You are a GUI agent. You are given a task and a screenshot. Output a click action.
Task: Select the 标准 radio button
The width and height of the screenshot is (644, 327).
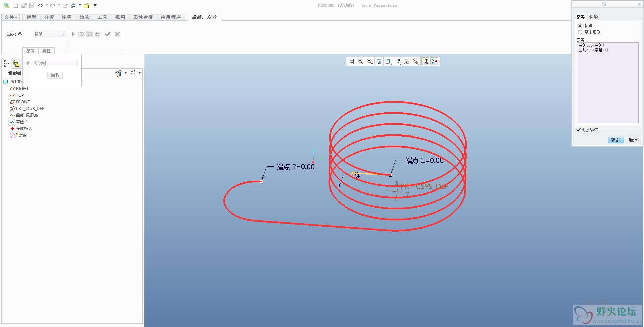(580, 26)
